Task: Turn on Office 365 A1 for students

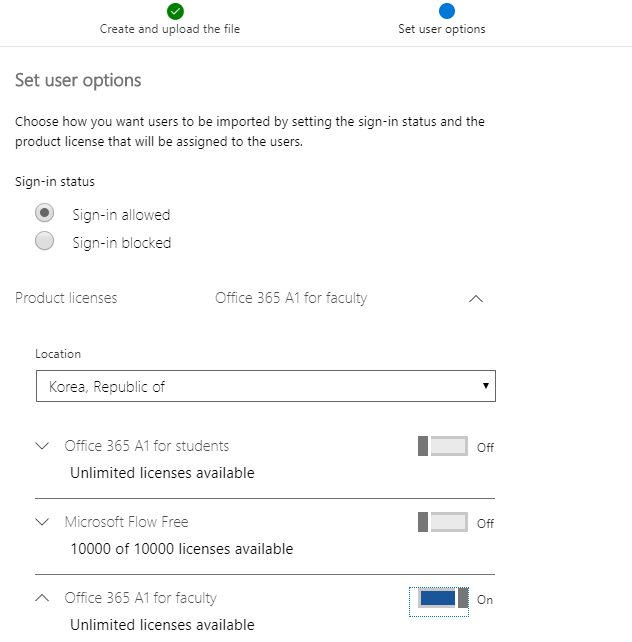Action: pyautogui.click(x=443, y=446)
